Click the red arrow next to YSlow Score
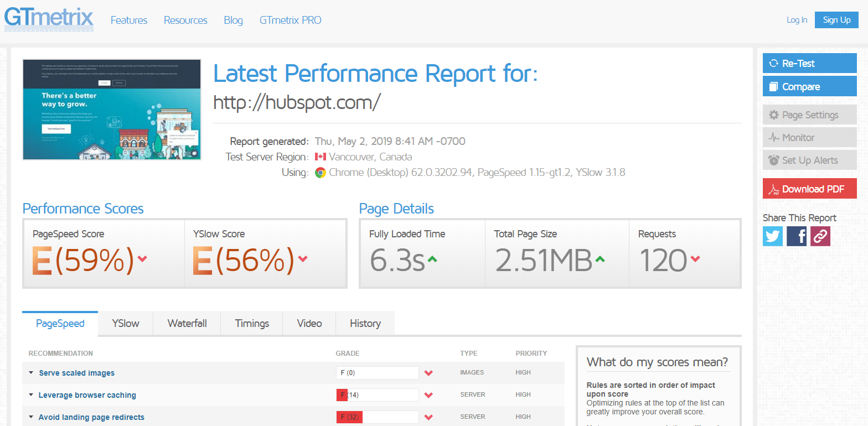 click(x=303, y=258)
